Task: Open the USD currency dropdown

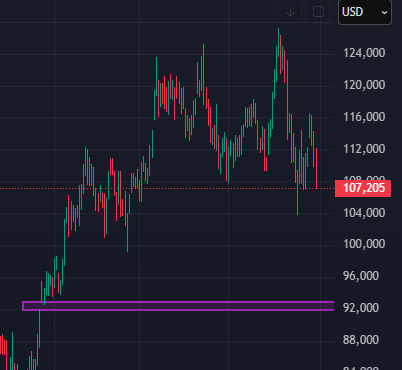Action: (365, 12)
